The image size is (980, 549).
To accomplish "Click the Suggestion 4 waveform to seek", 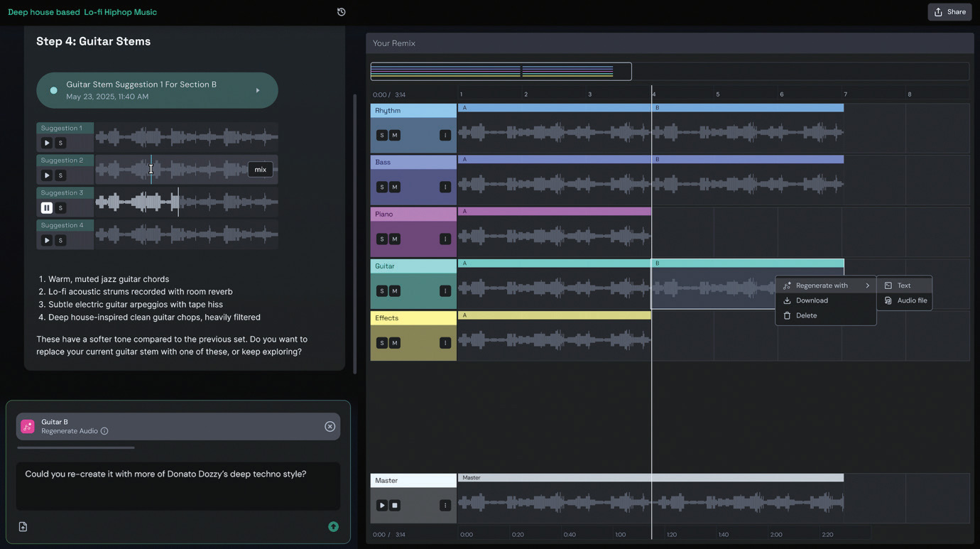I will 186,234.
